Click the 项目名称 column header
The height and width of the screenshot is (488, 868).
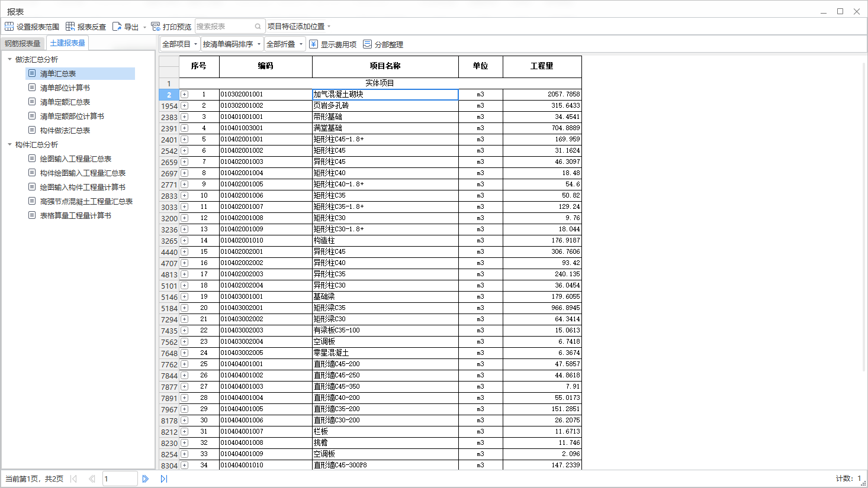tap(385, 66)
